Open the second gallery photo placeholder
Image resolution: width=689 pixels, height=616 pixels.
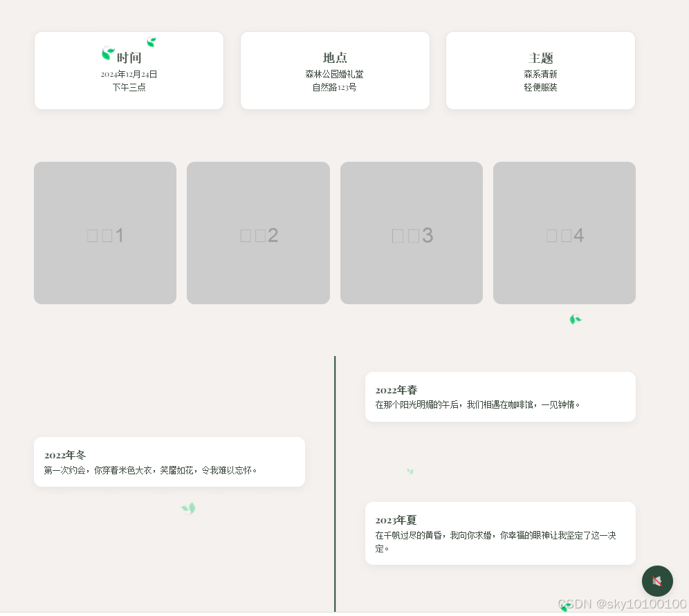click(x=259, y=233)
